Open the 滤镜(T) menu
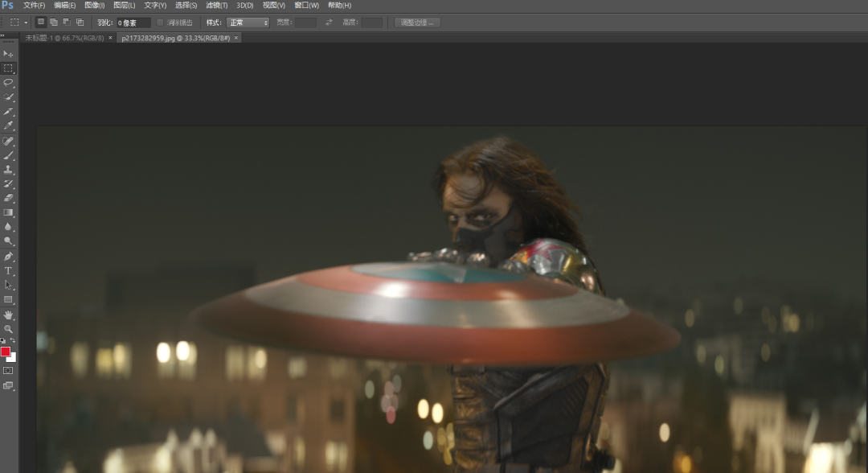Image resolution: width=868 pixels, height=473 pixels. click(216, 5)
